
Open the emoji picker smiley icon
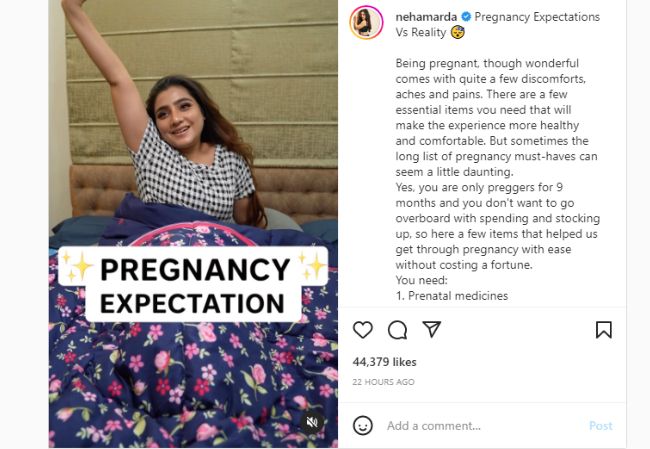coord(363,425)
